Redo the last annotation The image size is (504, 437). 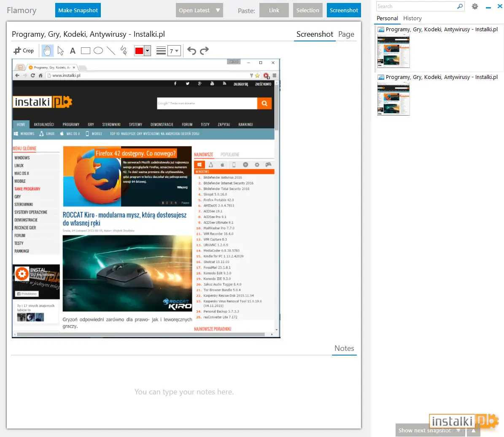click(x=205, y=51)
